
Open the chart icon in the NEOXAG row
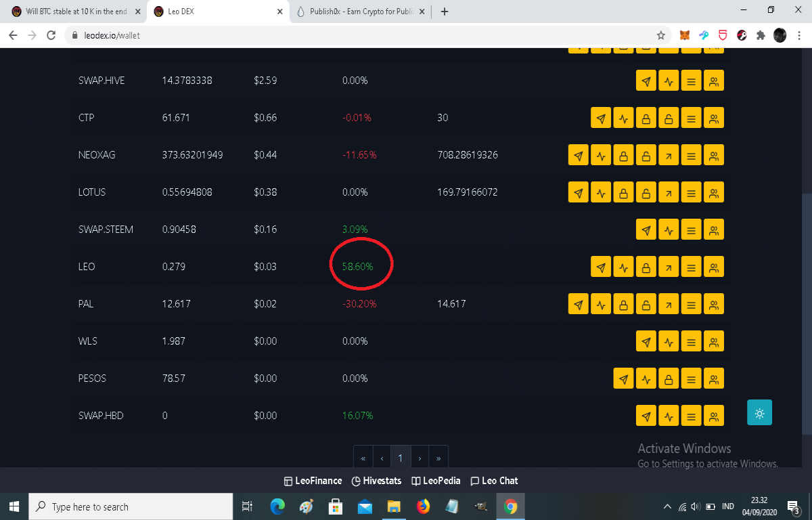601,155
